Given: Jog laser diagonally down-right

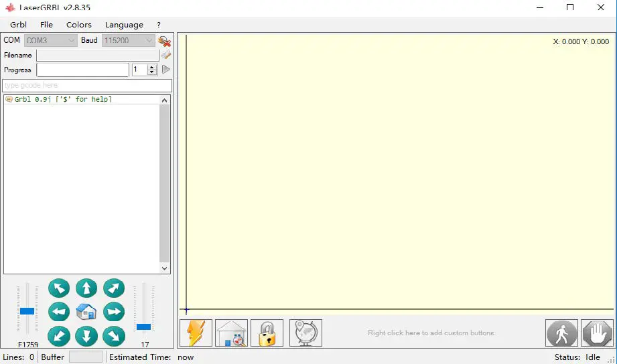Looking at the screenshot, I should (x=114, y=336).
